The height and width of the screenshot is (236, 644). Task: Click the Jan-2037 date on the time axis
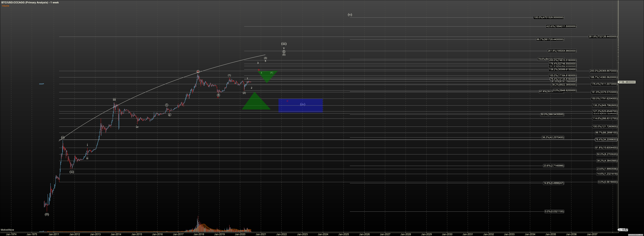[x=592, y=234]
